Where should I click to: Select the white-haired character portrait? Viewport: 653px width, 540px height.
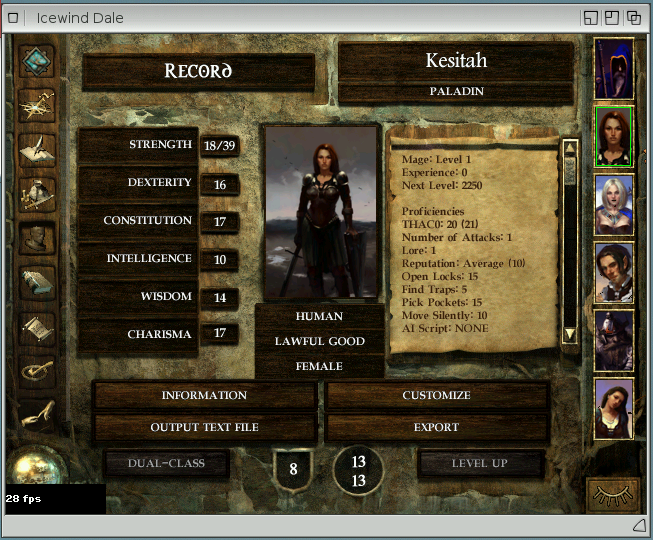[x=613, y=205]
